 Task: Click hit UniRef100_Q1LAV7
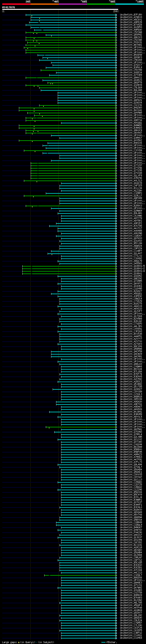[x=131, y=254]
